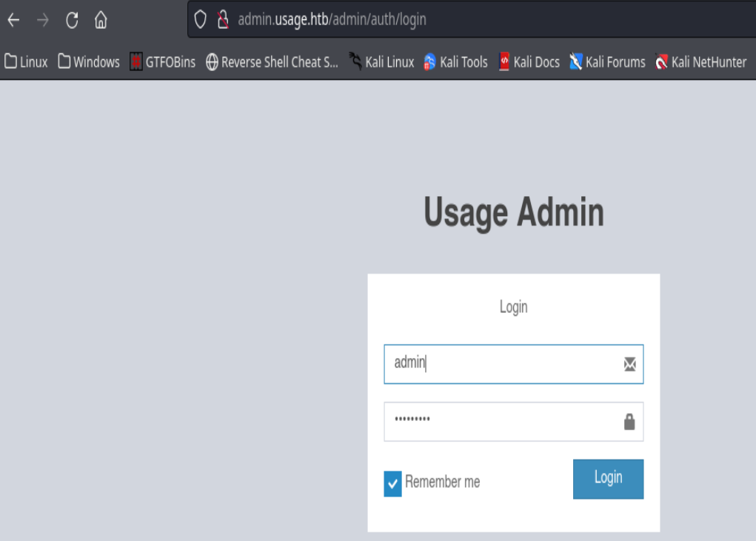Open the Kali Linux bookmark
The height and width of the screenshot is (541, 756).
pyautogui.click(x=386, y=62)
